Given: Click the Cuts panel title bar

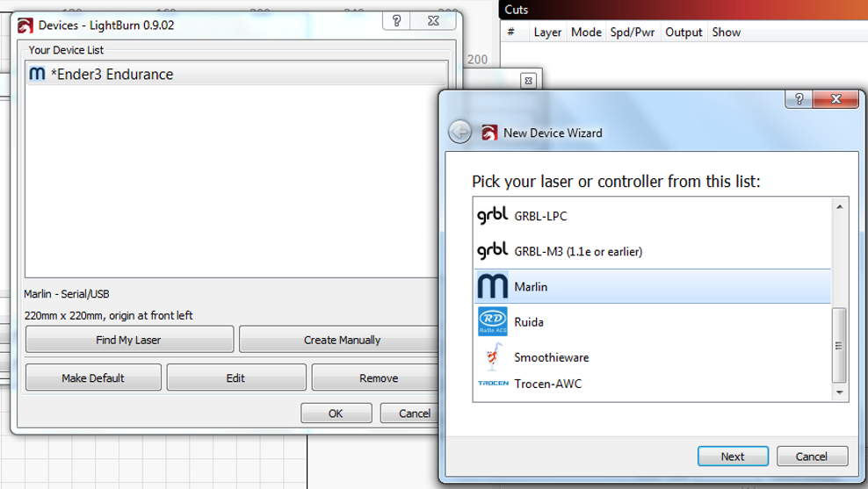Looking at the screenshot, I should (x=684, y=10).
